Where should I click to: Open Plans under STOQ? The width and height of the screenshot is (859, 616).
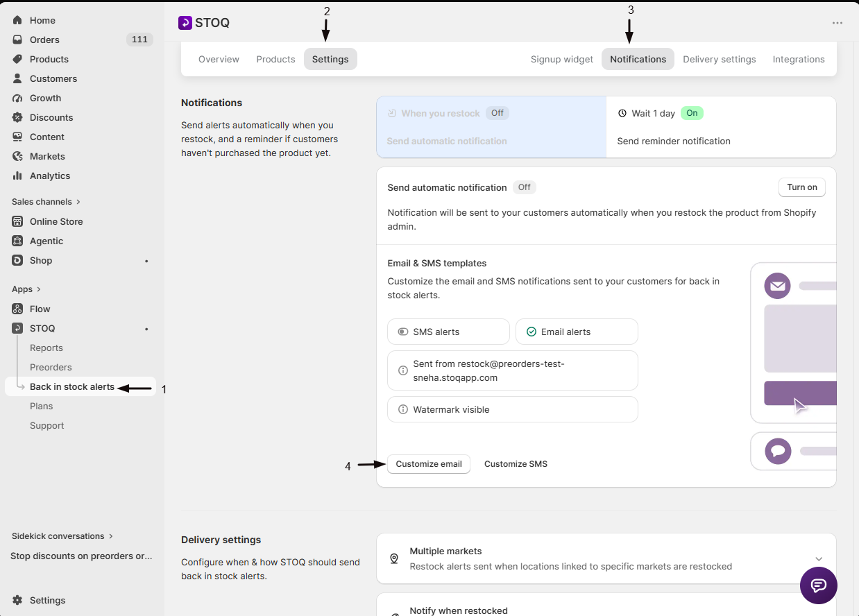(x=42, y=406)
